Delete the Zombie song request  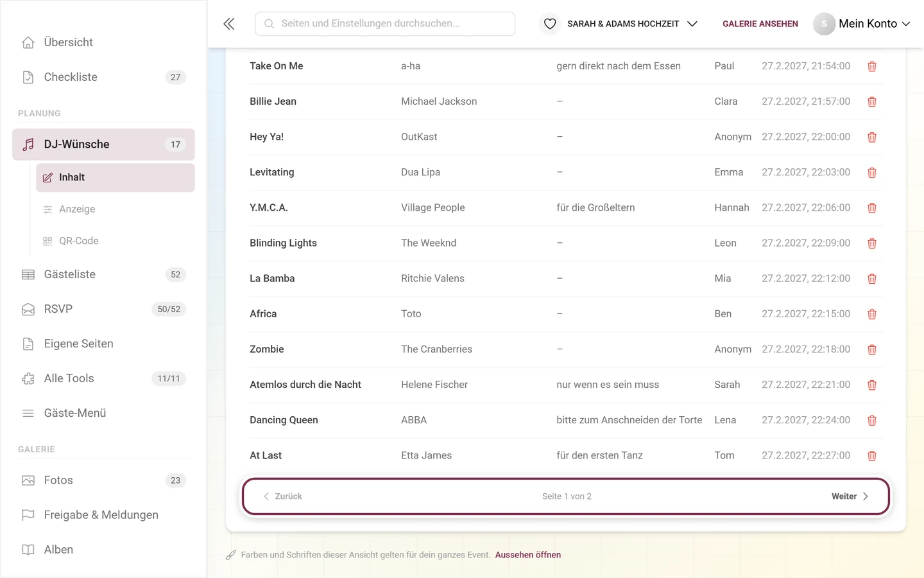click(x=872, y=349)
